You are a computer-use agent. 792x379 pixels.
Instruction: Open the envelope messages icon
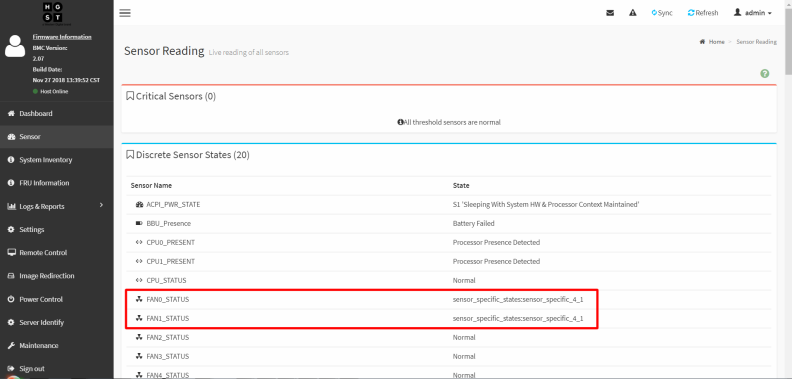(610, 13)
